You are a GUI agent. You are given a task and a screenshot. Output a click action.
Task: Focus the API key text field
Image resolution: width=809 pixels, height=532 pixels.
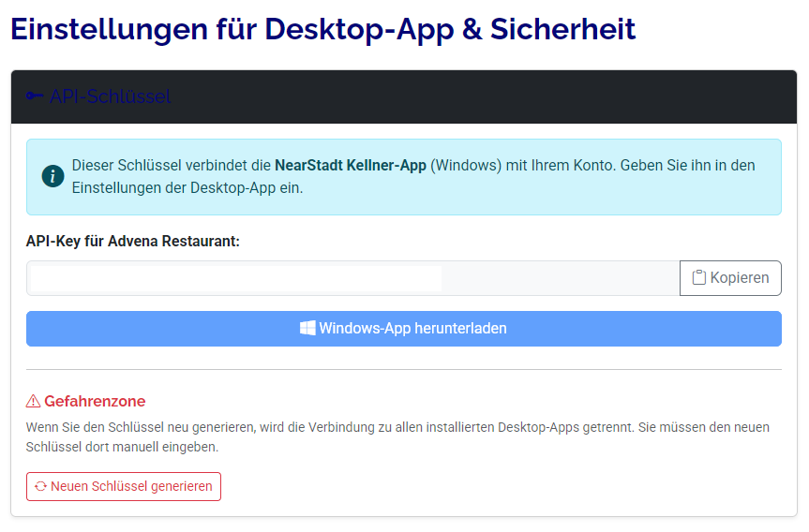[234, 278]
